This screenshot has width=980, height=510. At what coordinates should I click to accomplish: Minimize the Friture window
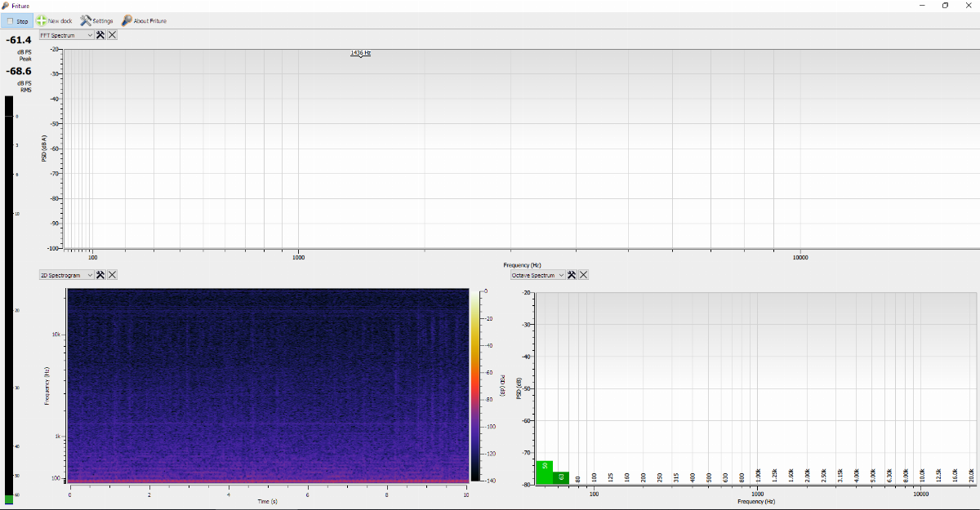click(x=921, y=5)
